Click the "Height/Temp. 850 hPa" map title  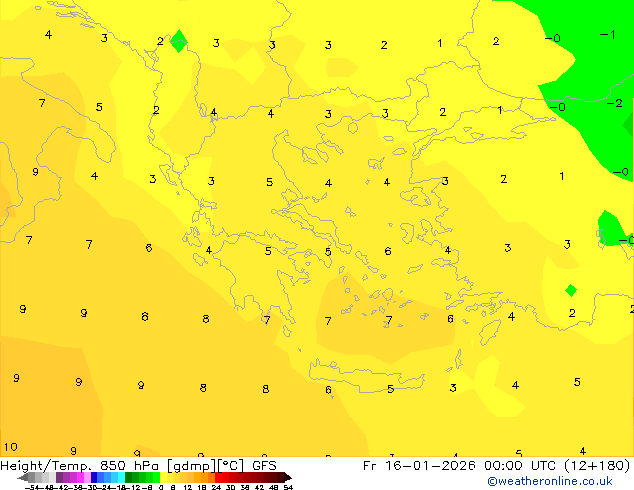[79, 466]
